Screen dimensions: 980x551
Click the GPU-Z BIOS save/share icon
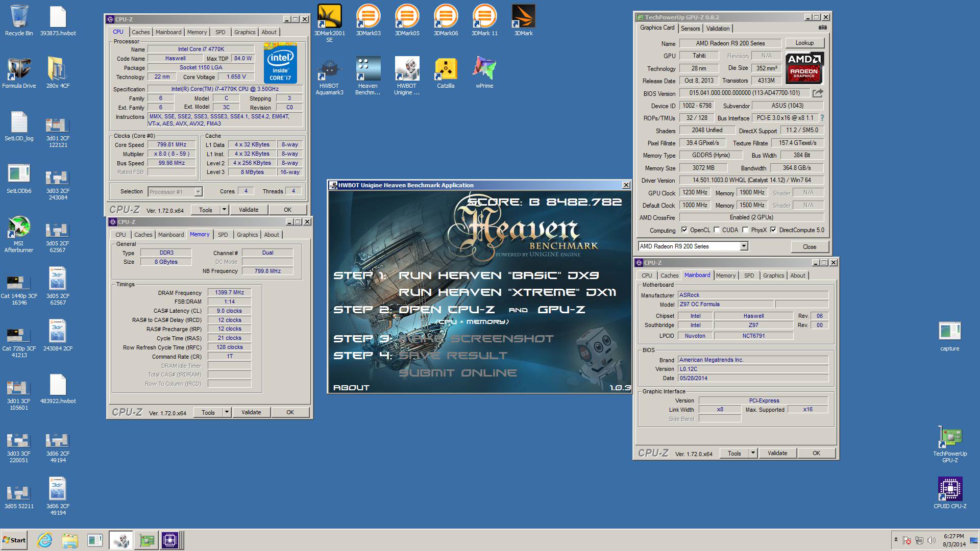pyautogui.click(x=818, y=93)
